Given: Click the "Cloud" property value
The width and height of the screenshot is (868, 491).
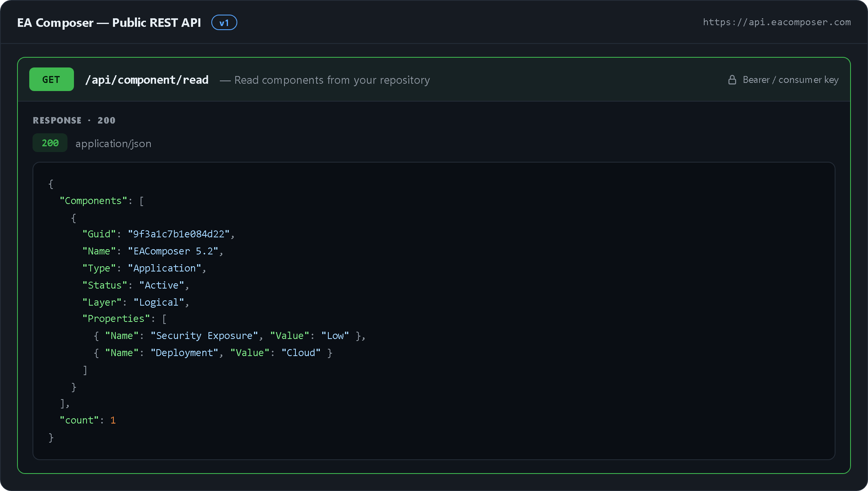Looking at the screenshot, I should coord(301,353).
